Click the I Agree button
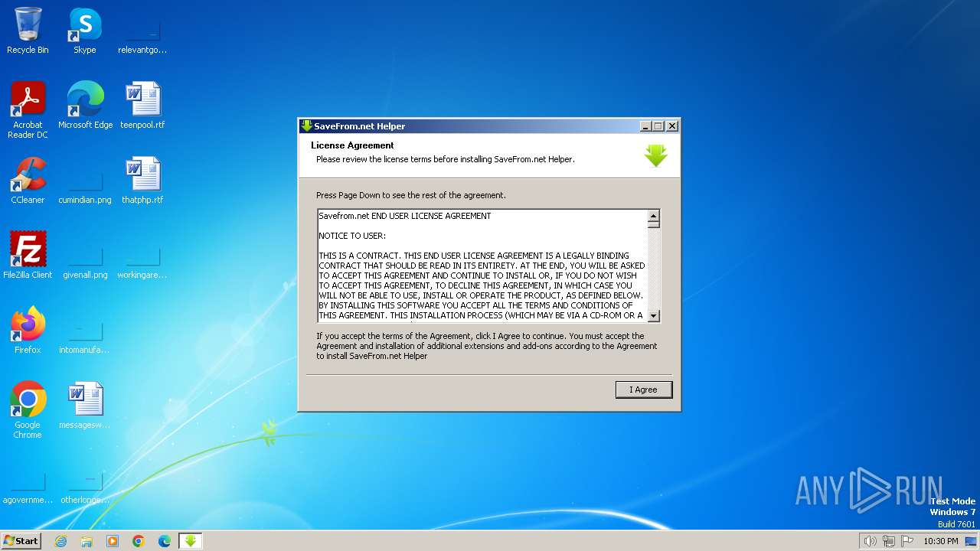 (644, 390)
